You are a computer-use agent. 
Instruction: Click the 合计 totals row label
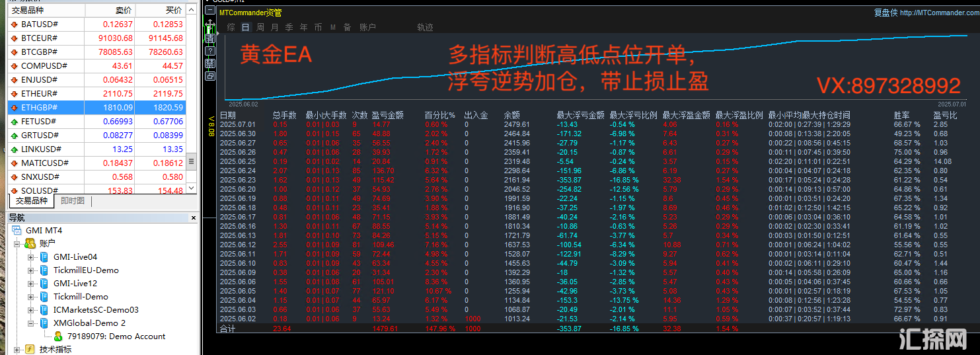pos(227,329)
